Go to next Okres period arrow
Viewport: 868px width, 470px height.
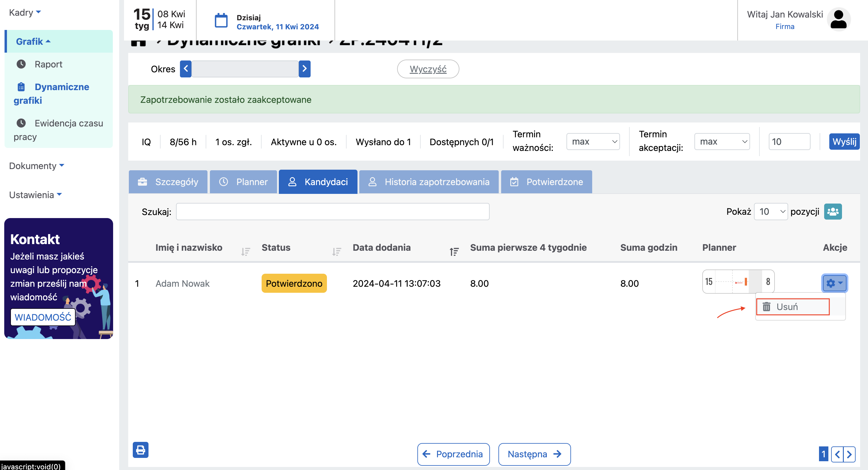point(305,69)
